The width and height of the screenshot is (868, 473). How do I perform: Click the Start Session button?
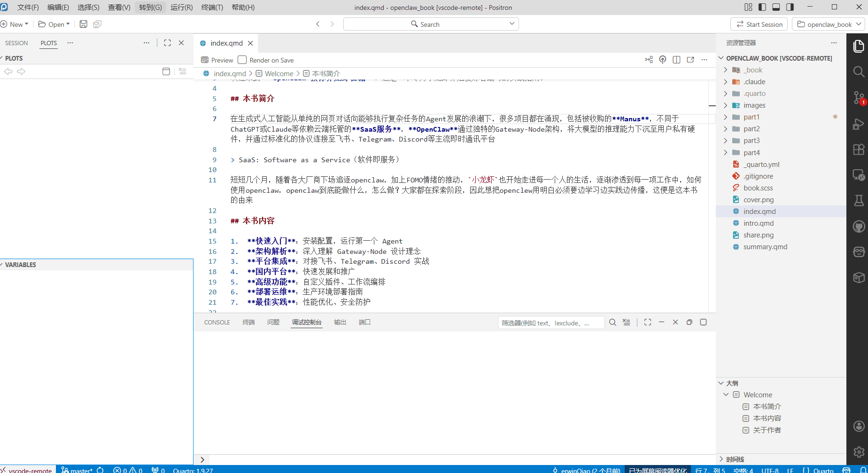tap(759, 24)
